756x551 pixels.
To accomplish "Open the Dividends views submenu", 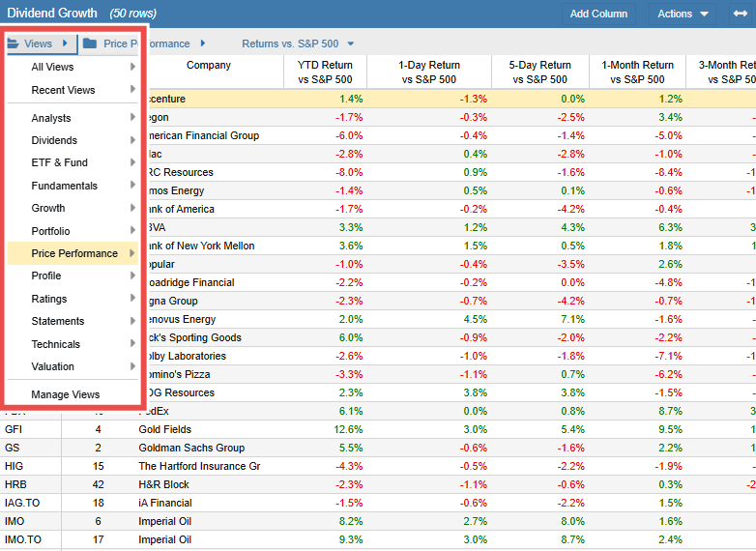I will click(x=73, y=140).
